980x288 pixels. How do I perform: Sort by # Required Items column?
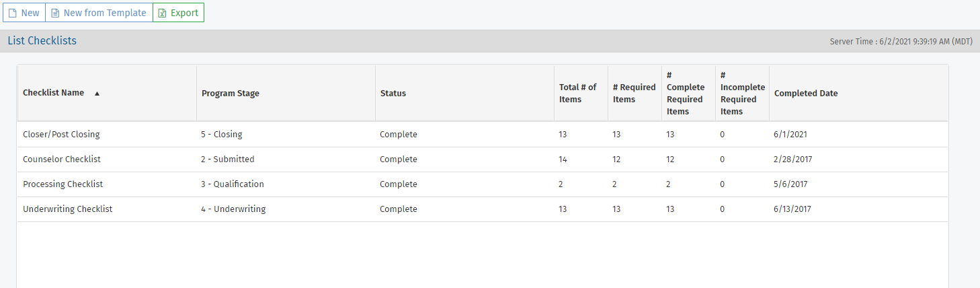pyautogui.click(x=634, y=94)
